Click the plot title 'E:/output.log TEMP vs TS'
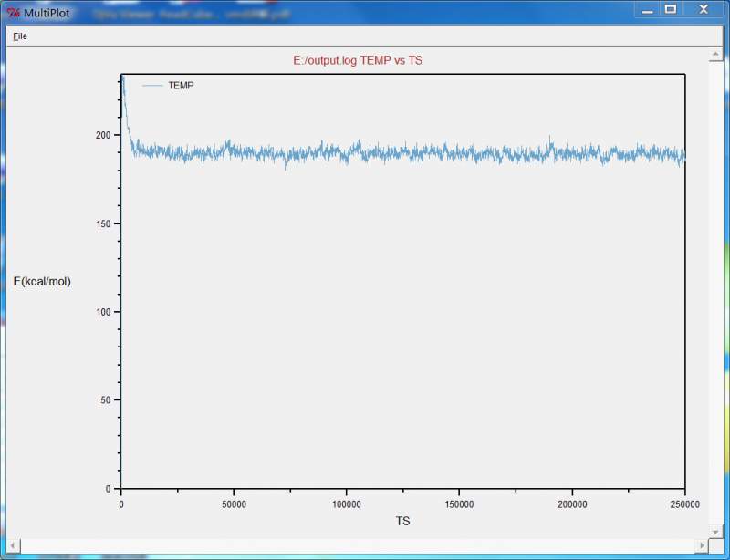Viewport: 730px width, 560px height. click(x=358, y=60)
